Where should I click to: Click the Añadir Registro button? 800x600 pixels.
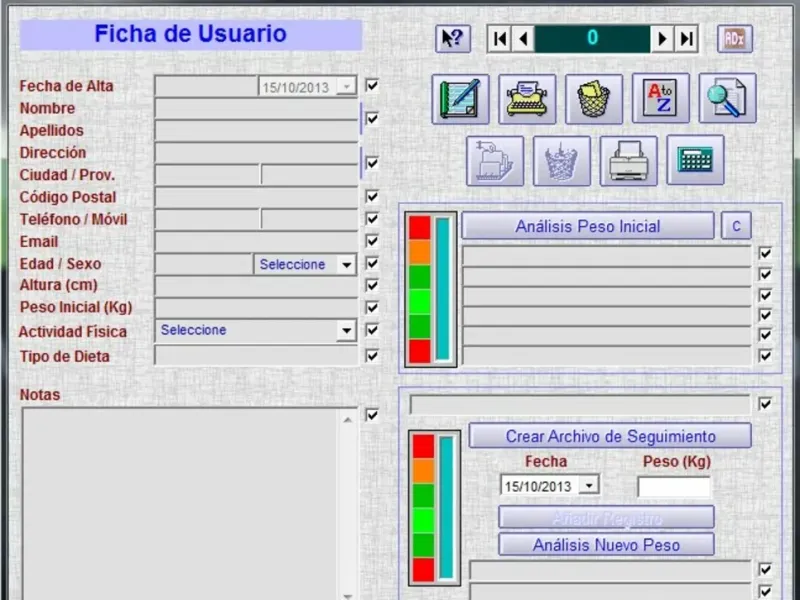pos(606,518)
